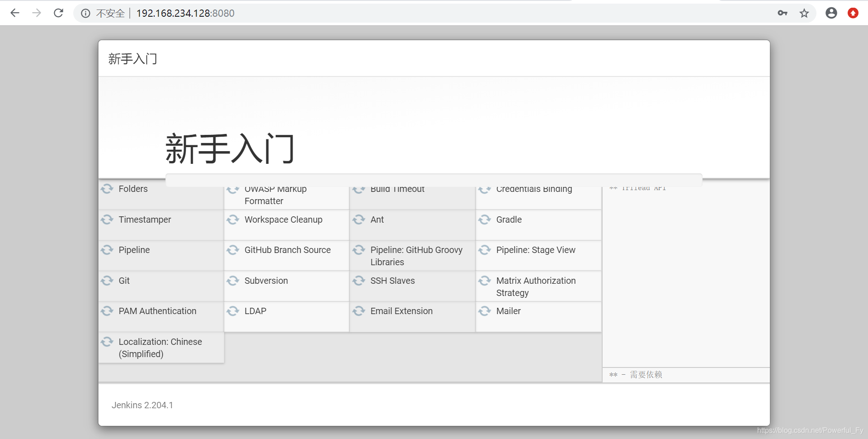Click the site info icon in address bar
This screenshot has width=868, height=439.
85,14
